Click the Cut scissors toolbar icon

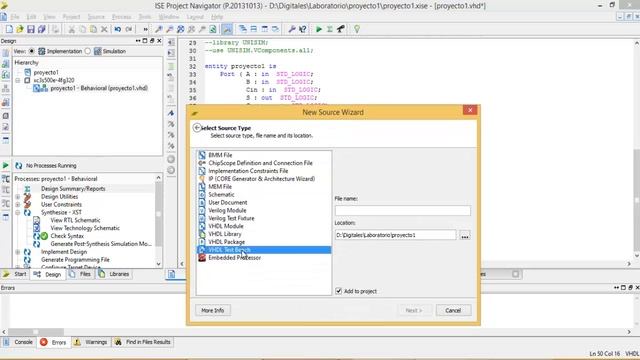click(71, 29)
